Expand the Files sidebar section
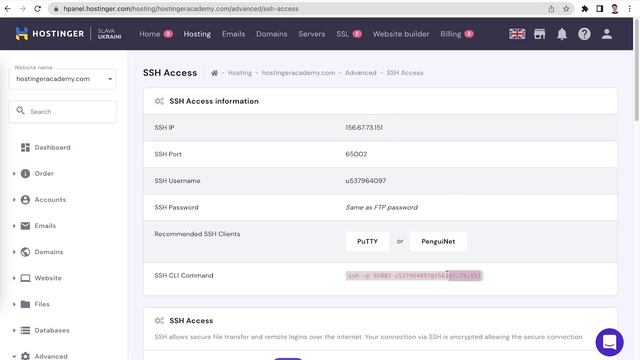 [x=14, y=304]
